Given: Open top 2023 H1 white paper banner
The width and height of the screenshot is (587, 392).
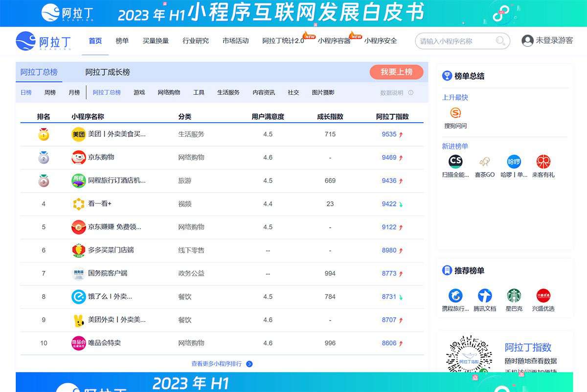Looking at the screenshot, I should tap(293, 13).
